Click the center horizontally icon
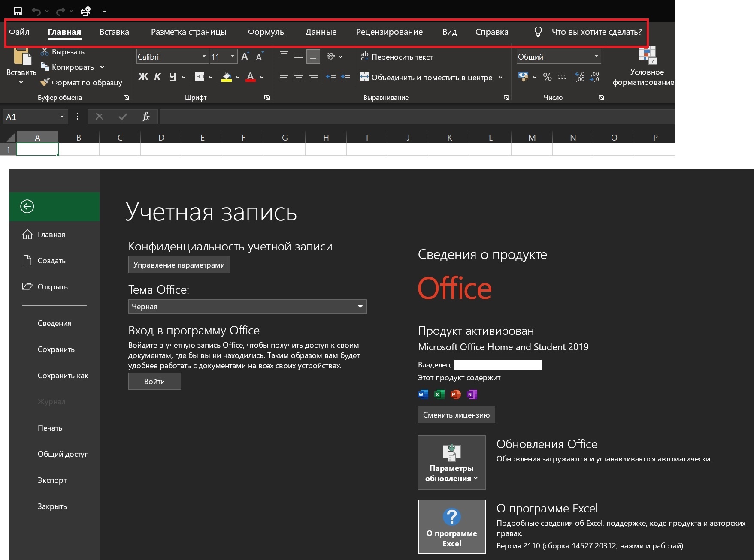754x560 pixels. coord(299,77)
